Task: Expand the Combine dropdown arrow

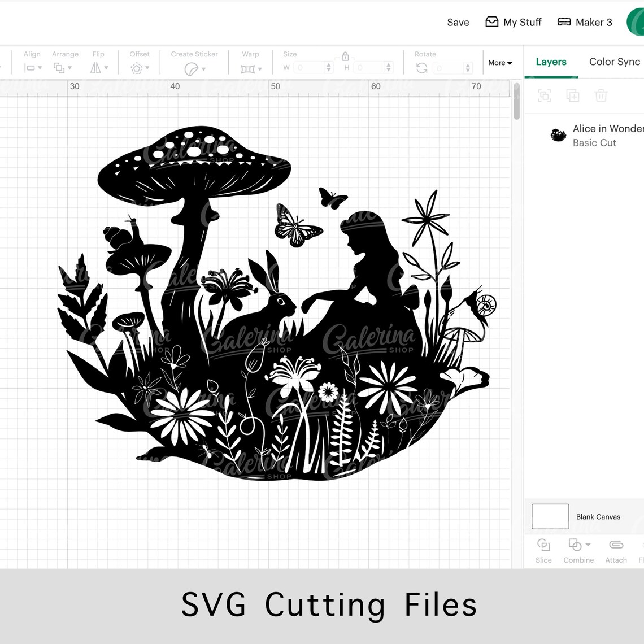Action: (588, 545)
